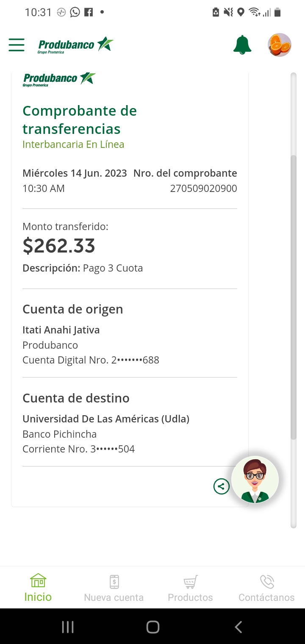Go to the Inicio tab
This screenshot has height=644, width=305.
[38, 588]
